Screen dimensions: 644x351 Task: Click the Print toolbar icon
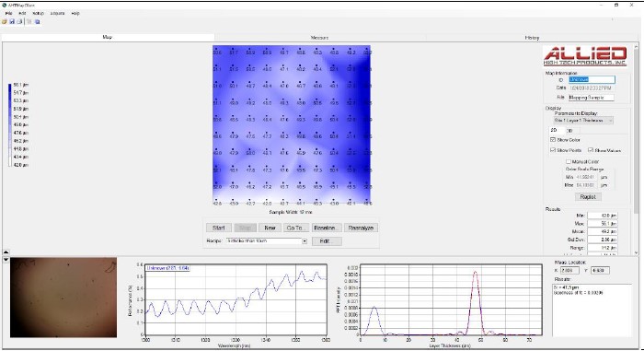coord(19,22)
